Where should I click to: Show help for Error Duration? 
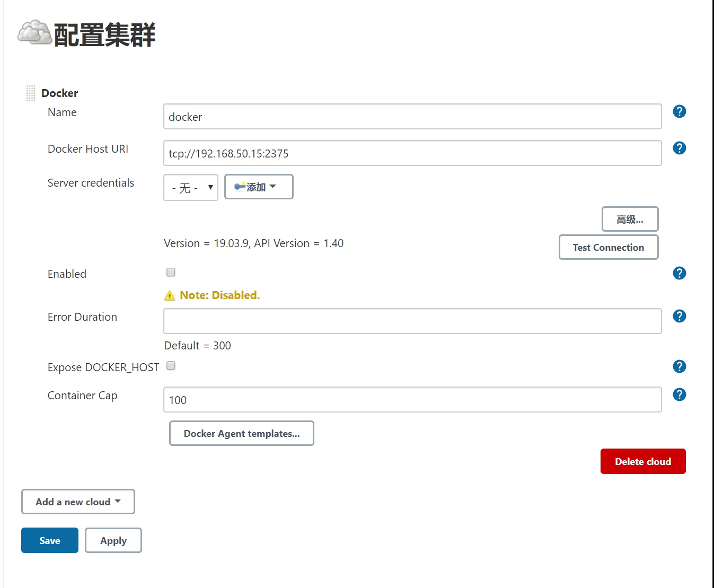pyautogui.click(x=679, y=316)
